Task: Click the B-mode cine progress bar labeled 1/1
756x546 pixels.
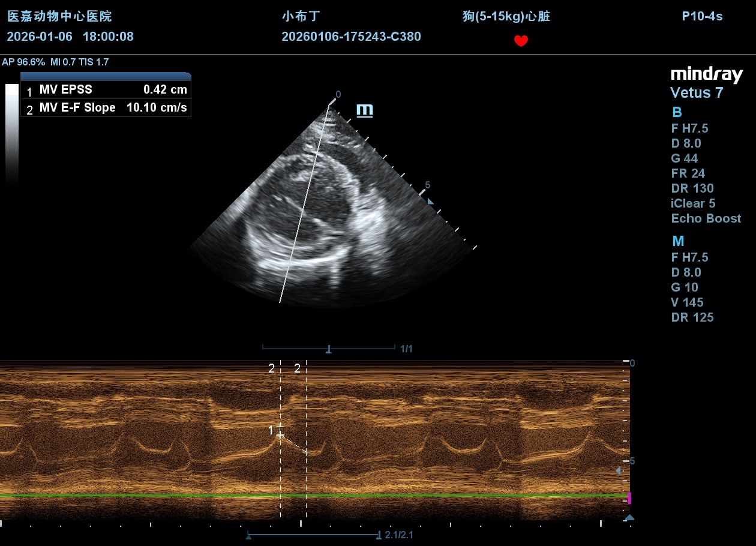Action: coord(328,348)
